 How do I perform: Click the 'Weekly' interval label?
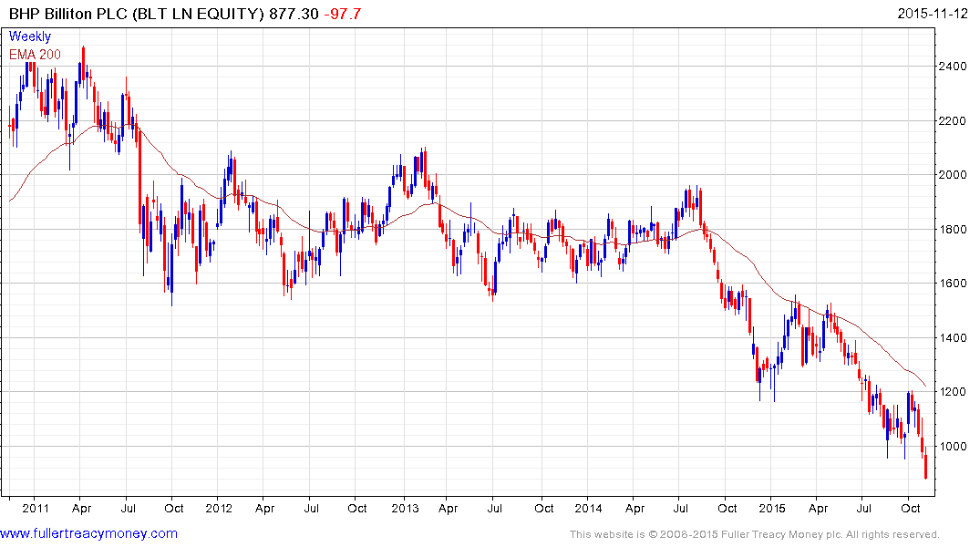(x=30, y=36)
